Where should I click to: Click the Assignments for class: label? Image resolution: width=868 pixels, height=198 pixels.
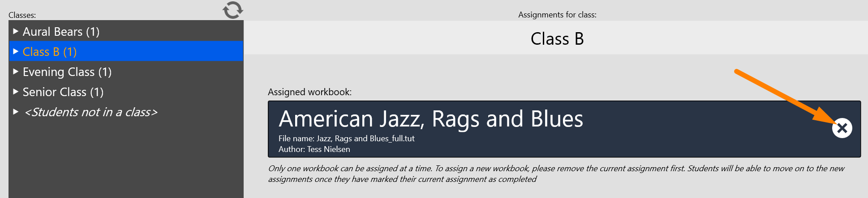pyautogui.click(x=557, y=15)
